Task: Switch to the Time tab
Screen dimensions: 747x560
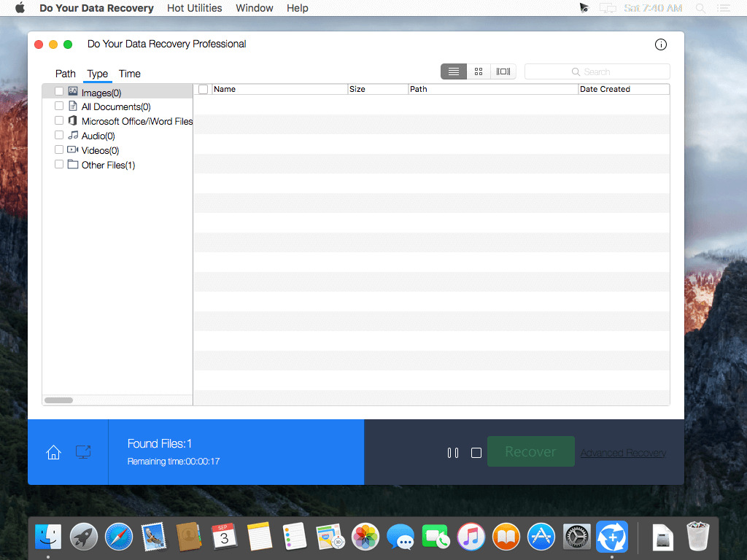Action: 130,74
